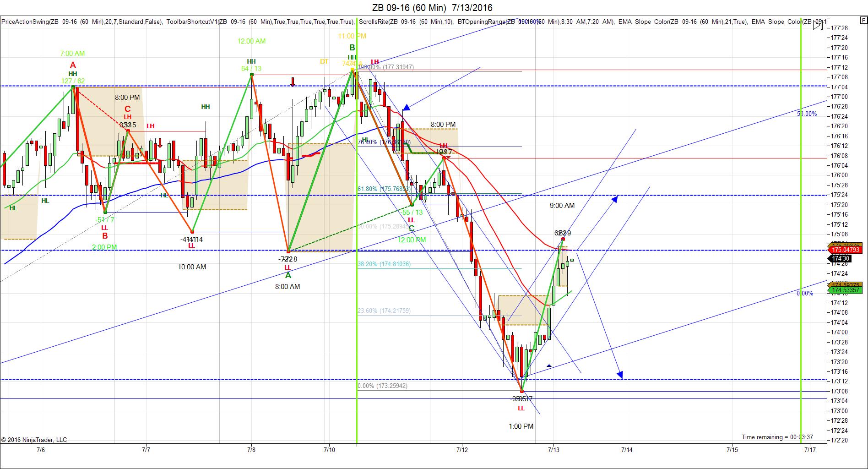The height and width of the screenshot is (469, 868).
Task: Click the 7/6 date on time axis
Action: 40,450
